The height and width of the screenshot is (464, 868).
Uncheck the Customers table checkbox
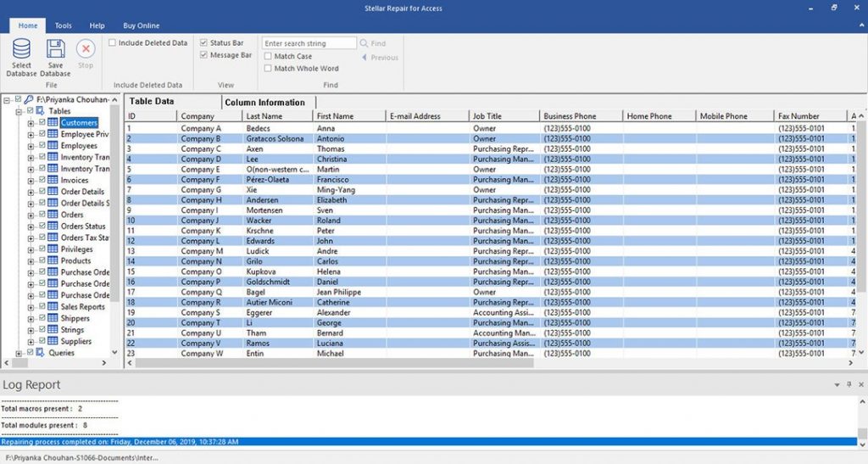click(x=42, y=122)
